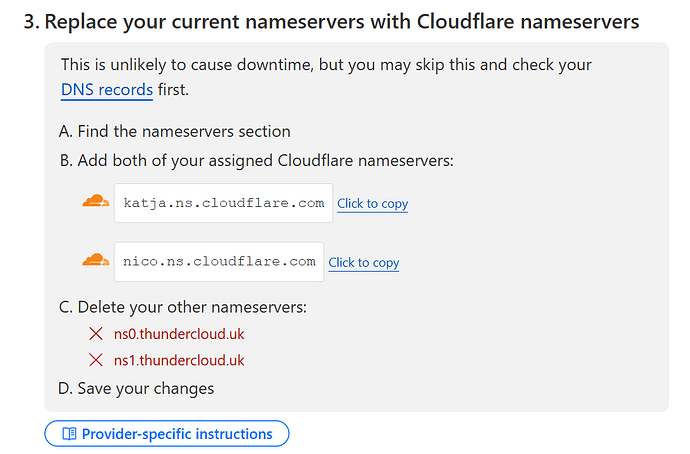Click red X icon next to ns0.thundercloud.uk
This screenshot has width=690, height=454.
pos(96,334)
